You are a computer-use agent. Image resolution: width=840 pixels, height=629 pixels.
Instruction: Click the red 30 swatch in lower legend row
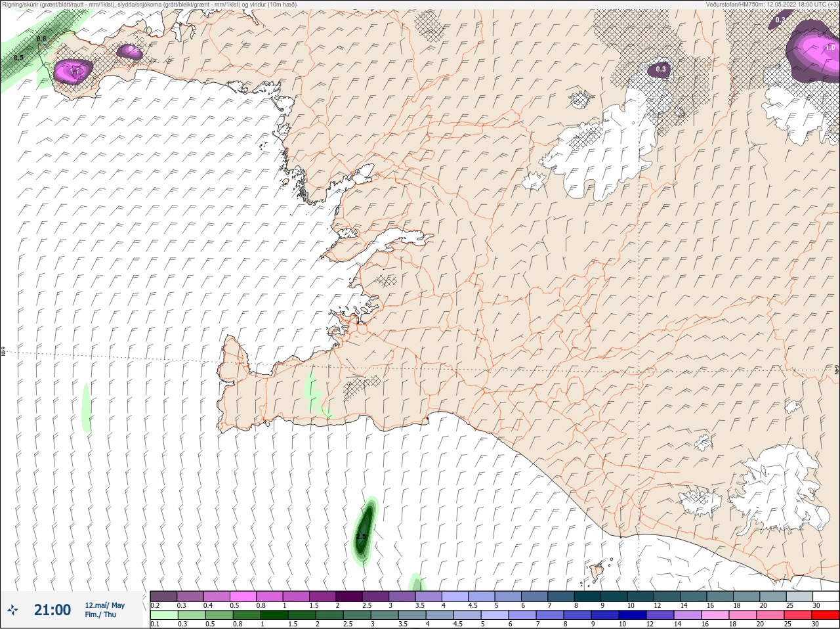click(x=826, y=615)
